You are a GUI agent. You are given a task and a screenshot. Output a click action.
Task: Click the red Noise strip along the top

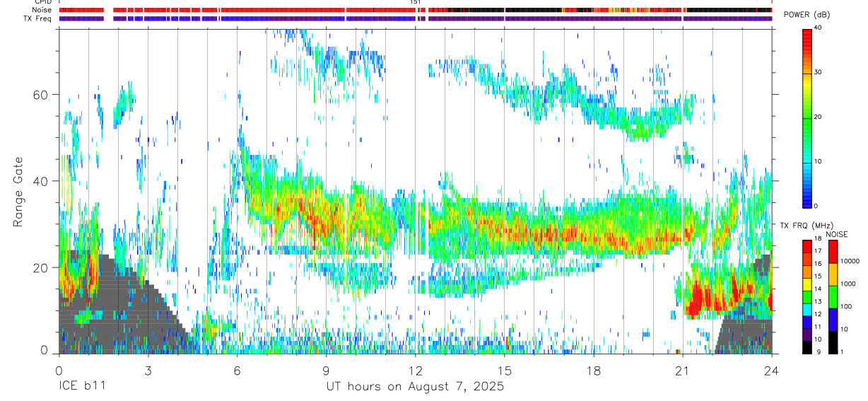pyautogui.click(x=416, y=10)
